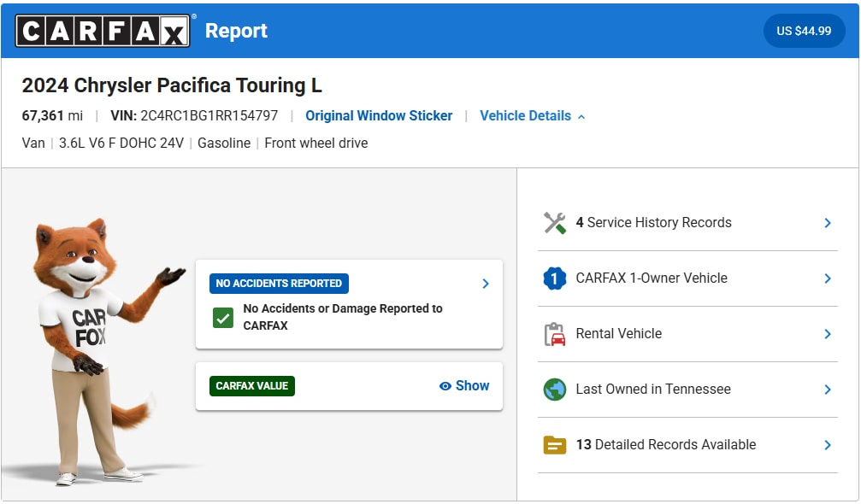
Task: Click the Front wheel drive text
Action: pyautogui.click(x=316, y=144)
